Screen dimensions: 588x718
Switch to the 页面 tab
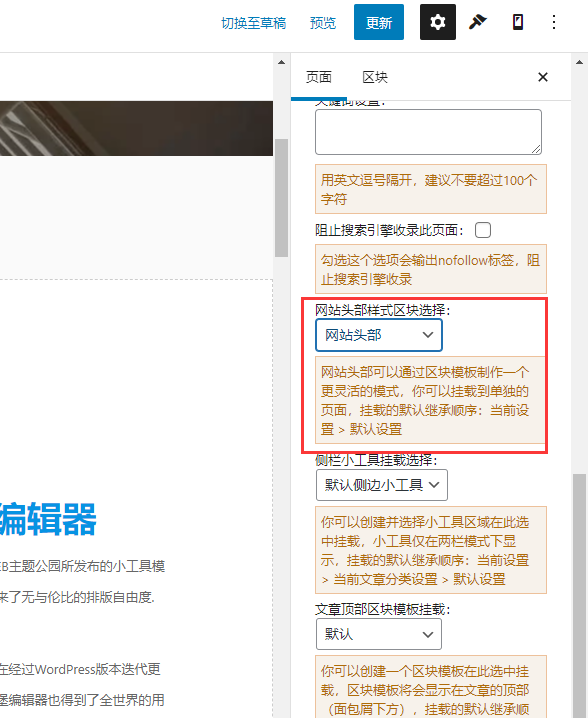click(x=319, y=77)
